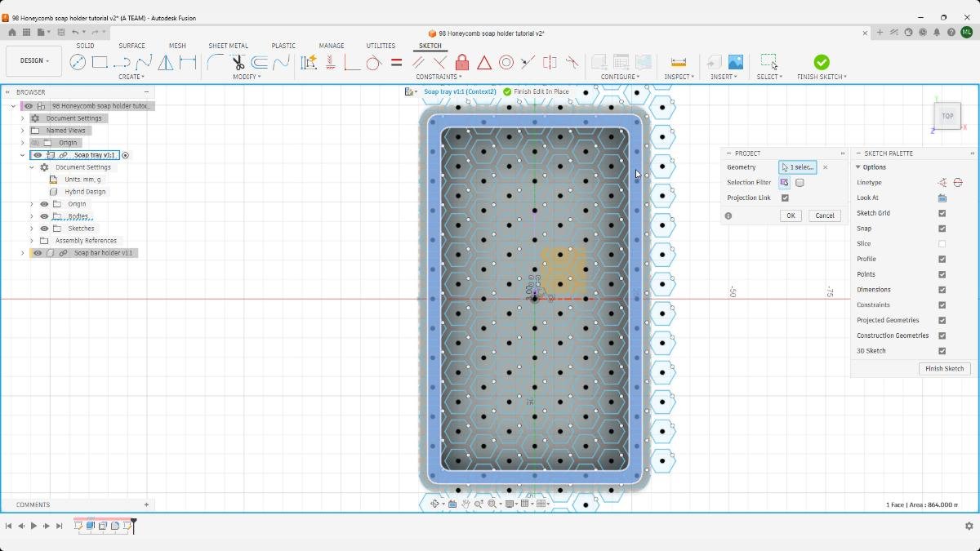Open the INSPECT dropdown menu

[679, 77]
